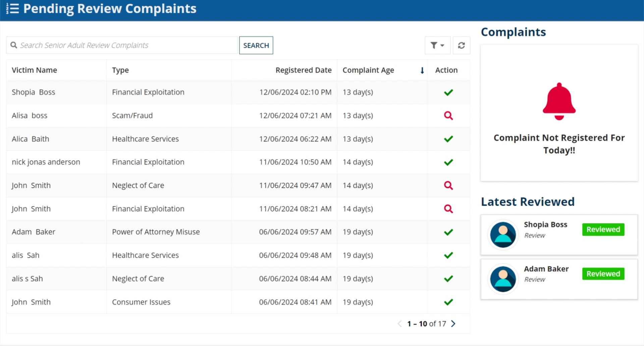Viewport: 644px width, 362px height.
Task: Click checkmark for Consumer Issues complaint
Action: point(448,302)
